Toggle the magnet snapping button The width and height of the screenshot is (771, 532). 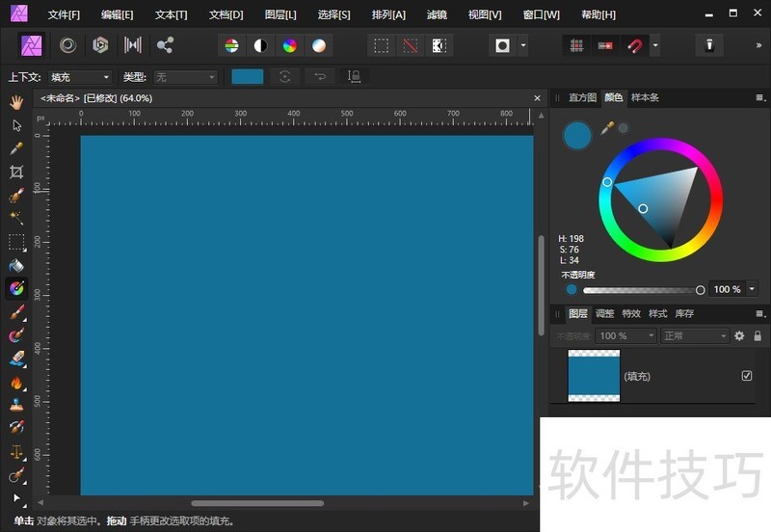coord(635,45)
